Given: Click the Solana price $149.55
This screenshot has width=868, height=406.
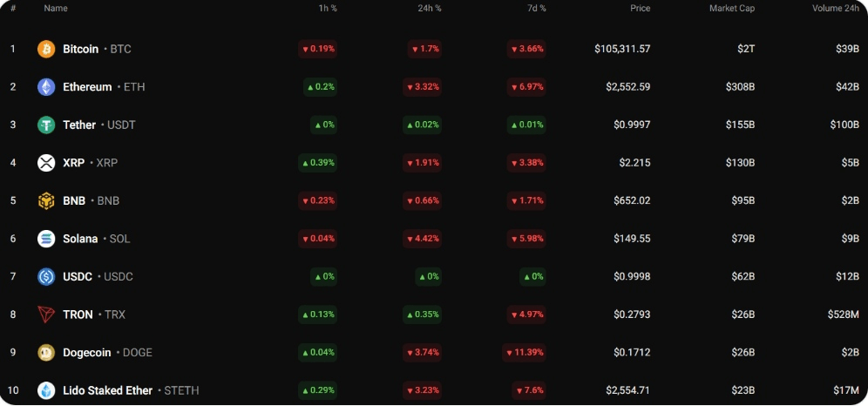Looking at the screenshot, I should 632,239.
